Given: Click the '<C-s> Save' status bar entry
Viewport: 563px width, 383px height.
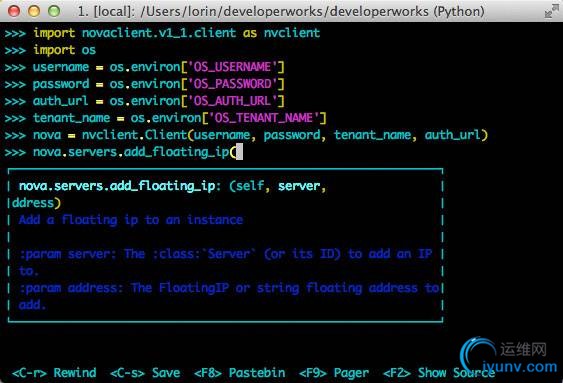Looking at the screenshot, I should pyautogui.click(x=145, y=373).
